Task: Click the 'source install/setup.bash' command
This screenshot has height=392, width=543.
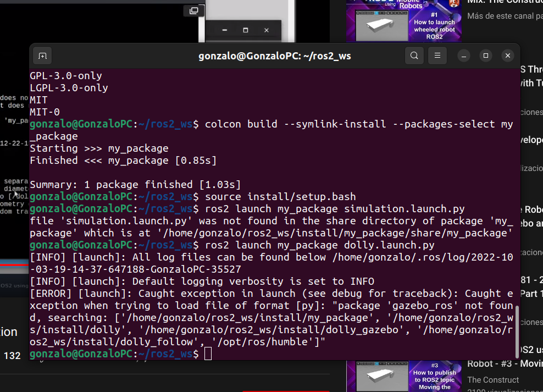Action: click(x=280, y=197)
